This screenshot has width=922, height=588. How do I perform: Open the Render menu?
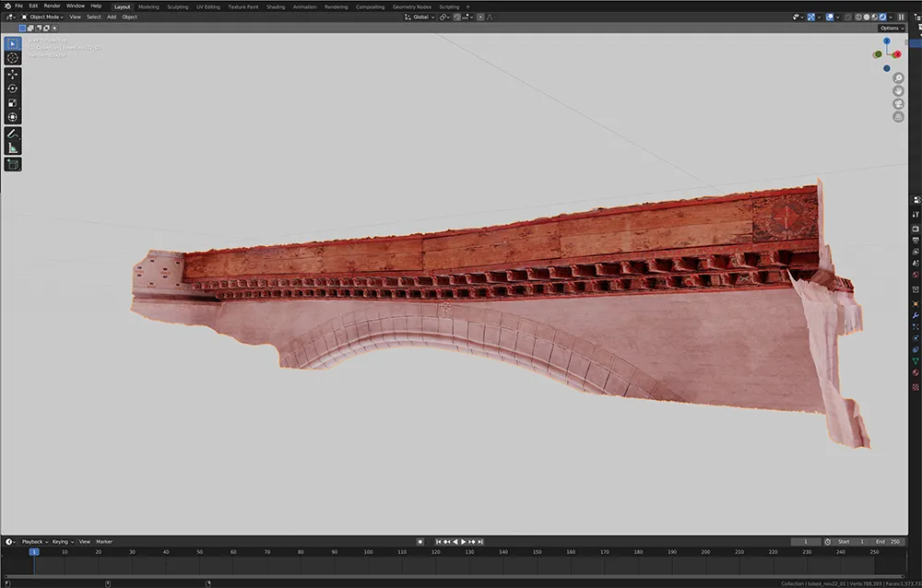(52, 6)
